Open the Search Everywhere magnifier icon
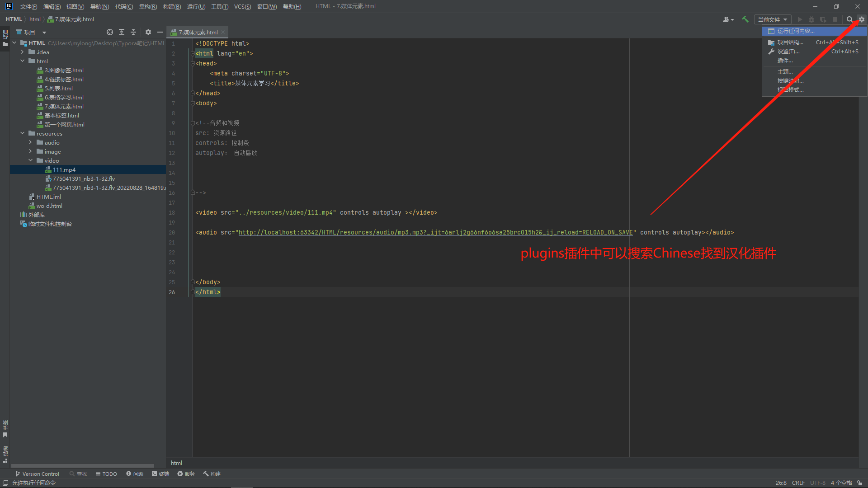Image resolution: width=868 pixels, height=488 pixels. point(849,19)
